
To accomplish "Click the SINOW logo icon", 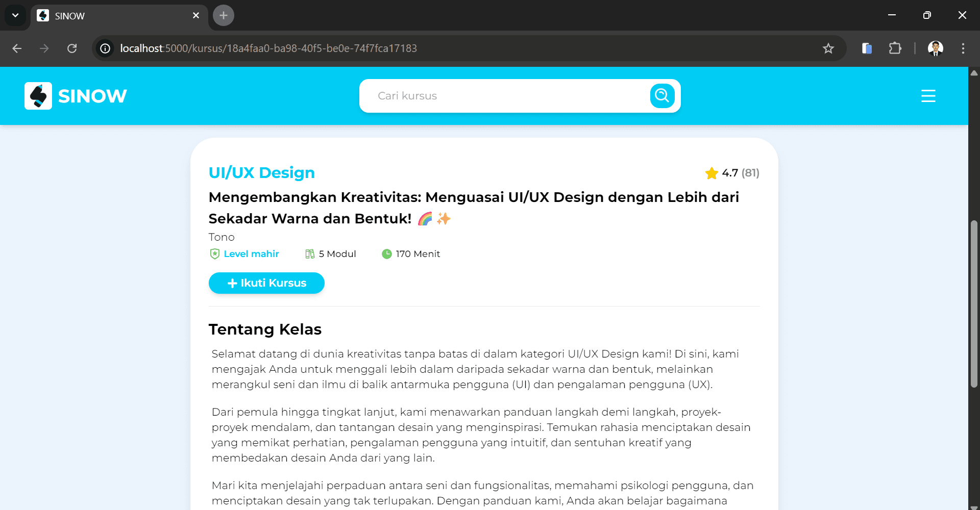I will (38, 96).
